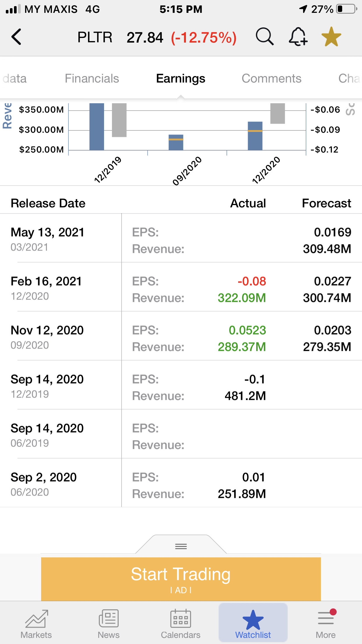Open the partially hidden Chart tab
The width and height of the screenshot is (362, 644).
(x=349, y=78)
